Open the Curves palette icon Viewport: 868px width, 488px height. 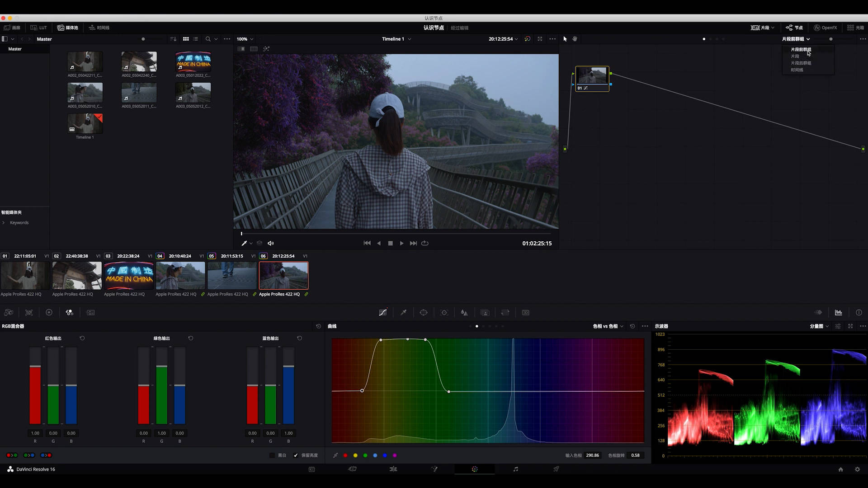(x=382, y=312)
